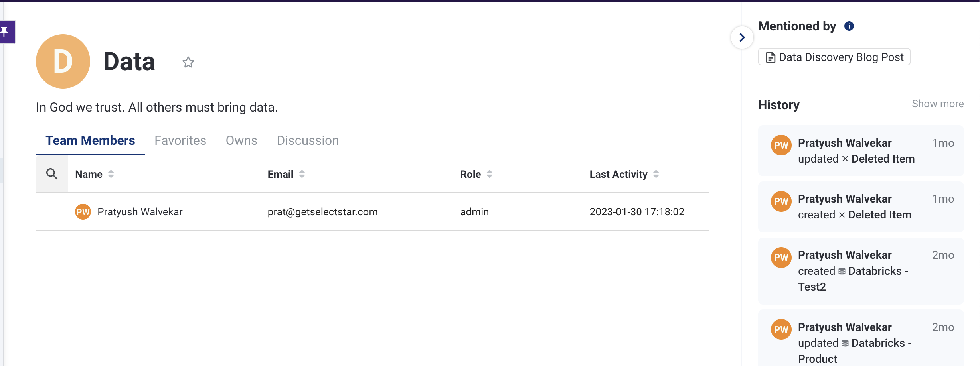Click Show more in History section
980x366 pixels.
pyautogui.click(x=937, y=104)
